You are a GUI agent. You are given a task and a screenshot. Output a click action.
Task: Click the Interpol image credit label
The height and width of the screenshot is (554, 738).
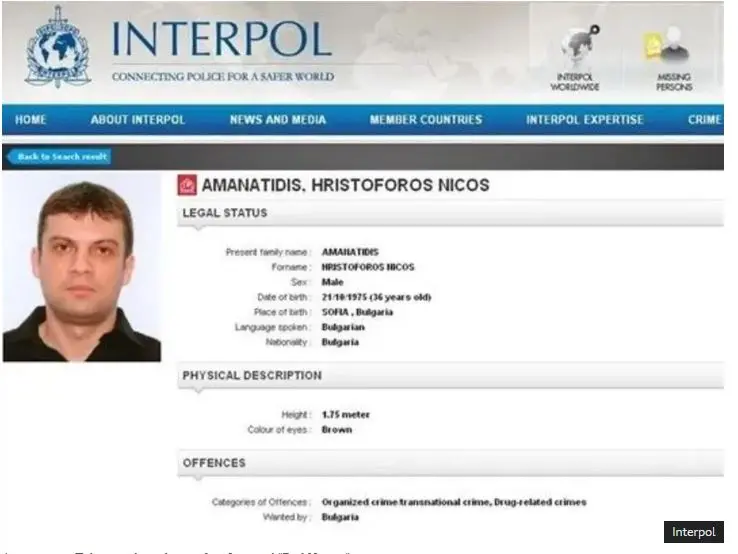pyautogui.click(x=694, y=532)
